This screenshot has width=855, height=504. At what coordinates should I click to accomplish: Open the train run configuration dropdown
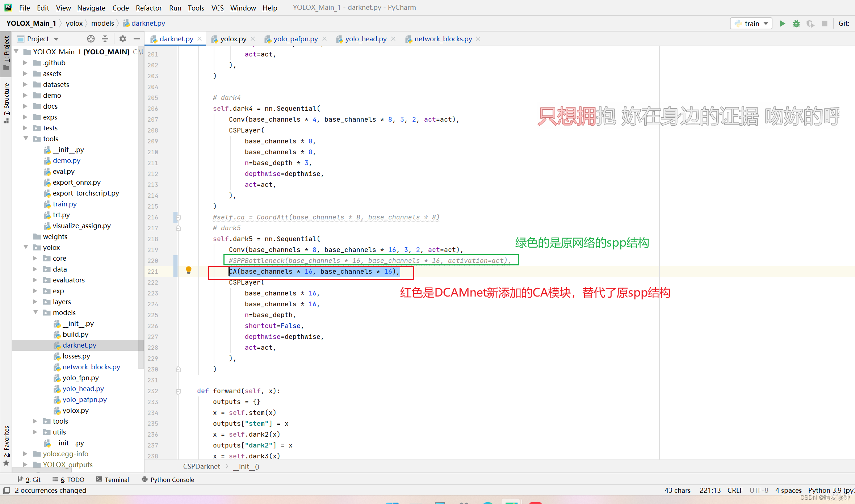pos(751,24)
